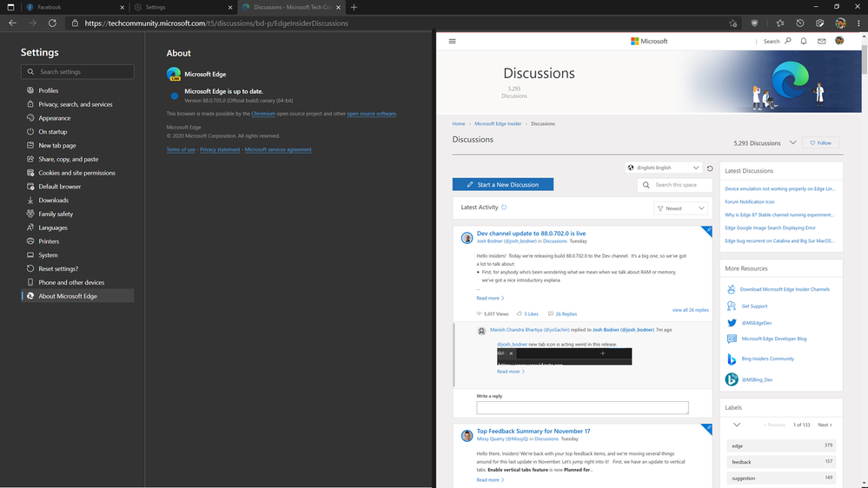Click the refresh icon next to language selector
The height and width of the screenshot is (488, 868).
(710, 168)
